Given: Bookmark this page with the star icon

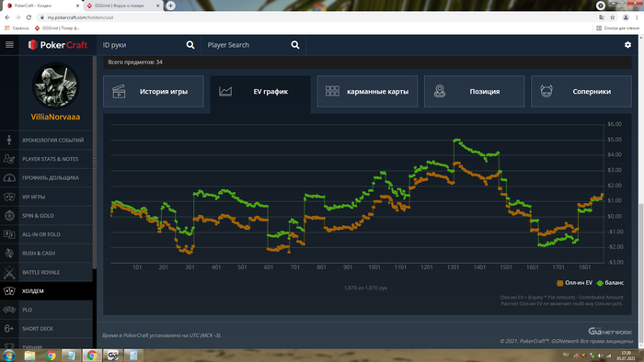Looking at the screenshot, I should (x=613, y=17).
